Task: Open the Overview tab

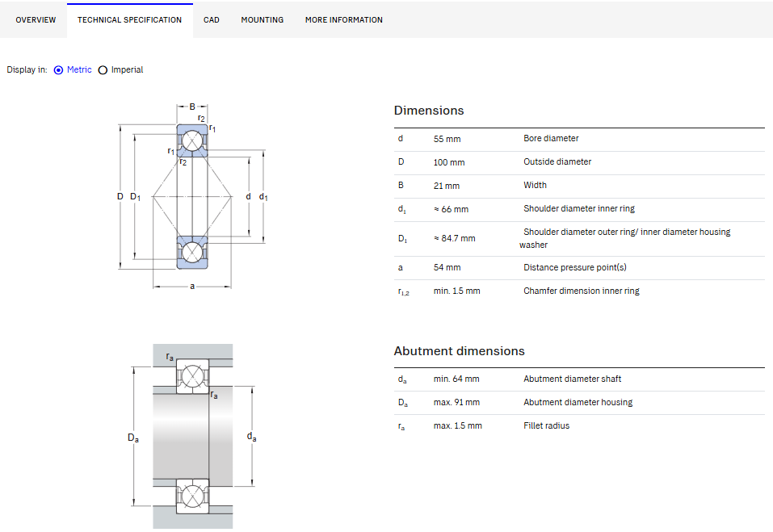Action: (x=36, y=19)
